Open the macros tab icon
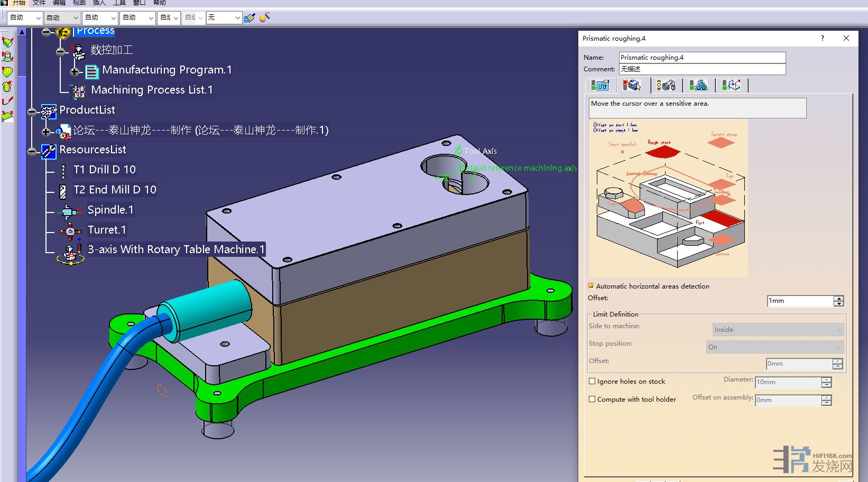The height and width of the screenshot is (482, 868). pyautogui.click(x=731, y=85)
